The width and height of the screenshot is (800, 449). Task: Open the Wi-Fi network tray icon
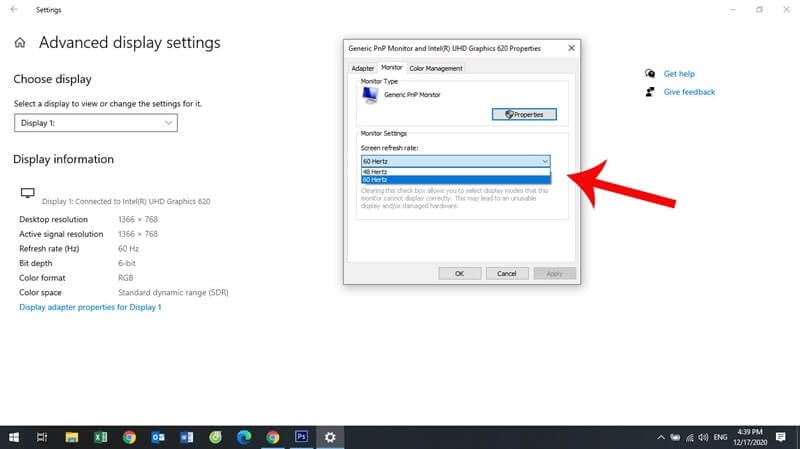coord(690,437)
